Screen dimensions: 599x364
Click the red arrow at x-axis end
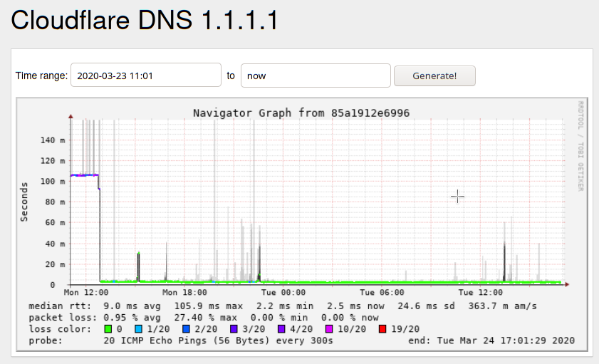pos(567,284)
